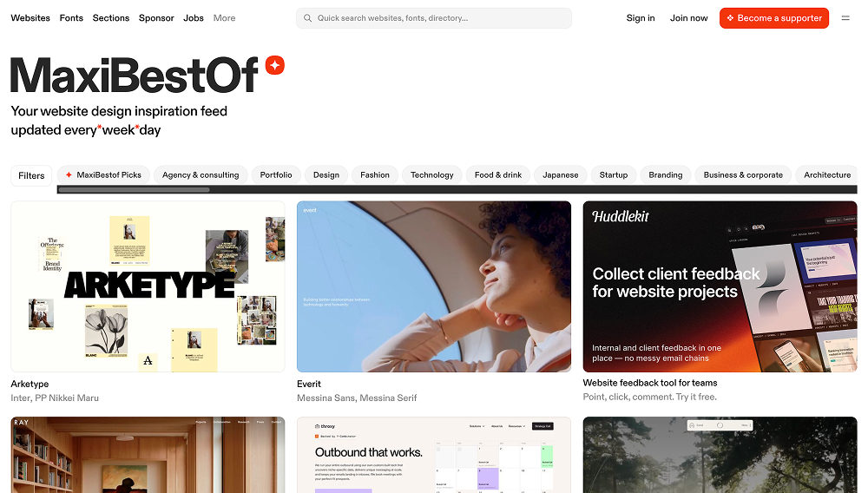Select the Architecture filter chip

tap(827, 174)
